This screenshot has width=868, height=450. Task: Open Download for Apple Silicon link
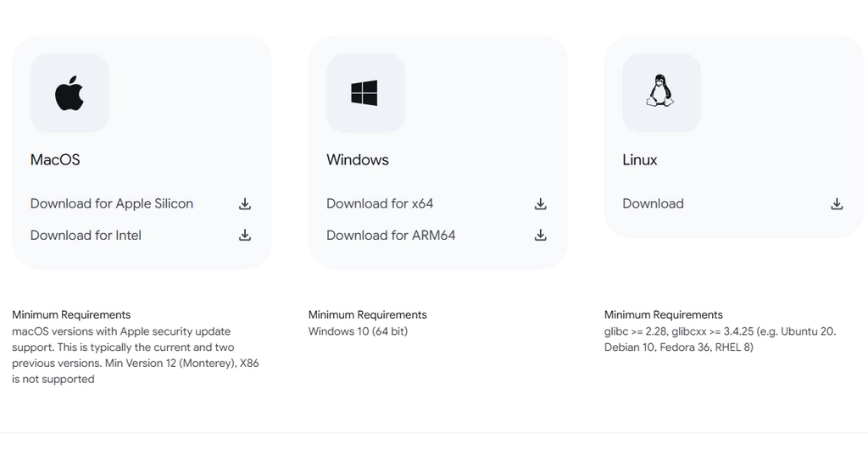tap(112, 203)
